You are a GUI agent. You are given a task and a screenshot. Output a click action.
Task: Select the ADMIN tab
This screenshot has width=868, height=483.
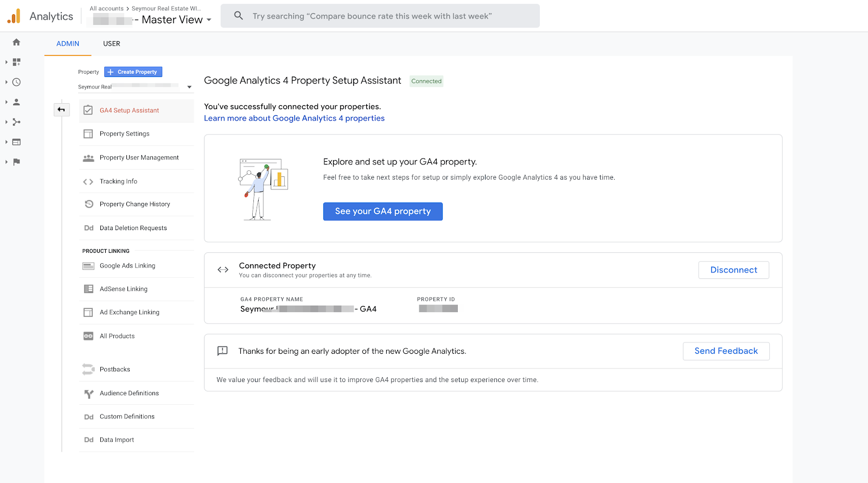[68, 43]
